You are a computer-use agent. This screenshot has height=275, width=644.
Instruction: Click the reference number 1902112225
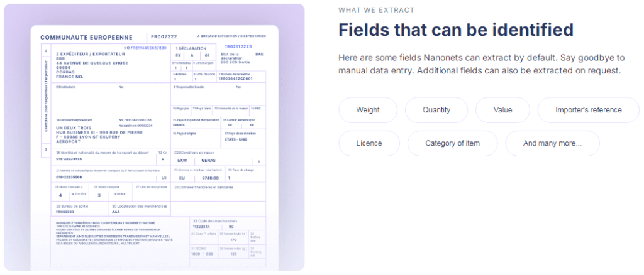(x=238, y=46)
